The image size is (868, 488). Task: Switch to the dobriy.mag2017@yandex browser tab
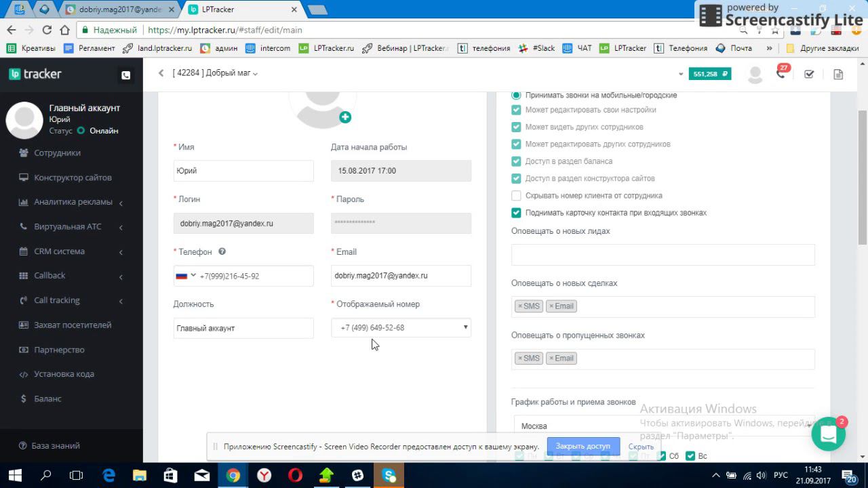point(120,9)
